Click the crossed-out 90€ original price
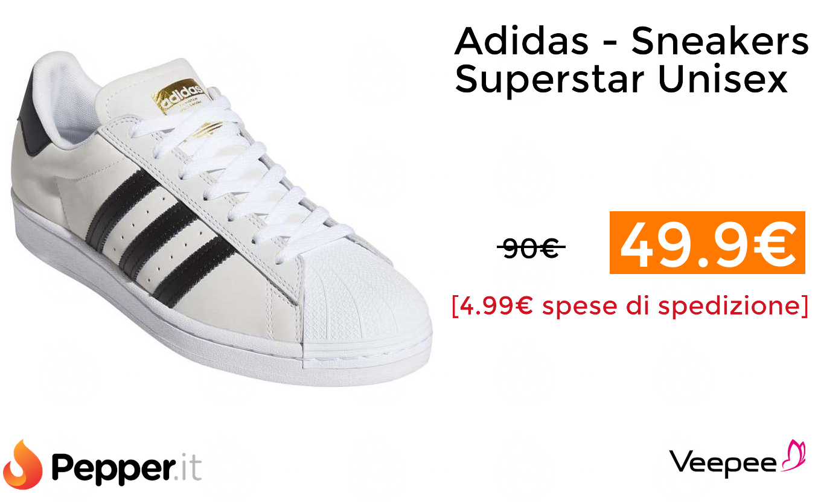The image size is (818, 504). click(531, 247)
